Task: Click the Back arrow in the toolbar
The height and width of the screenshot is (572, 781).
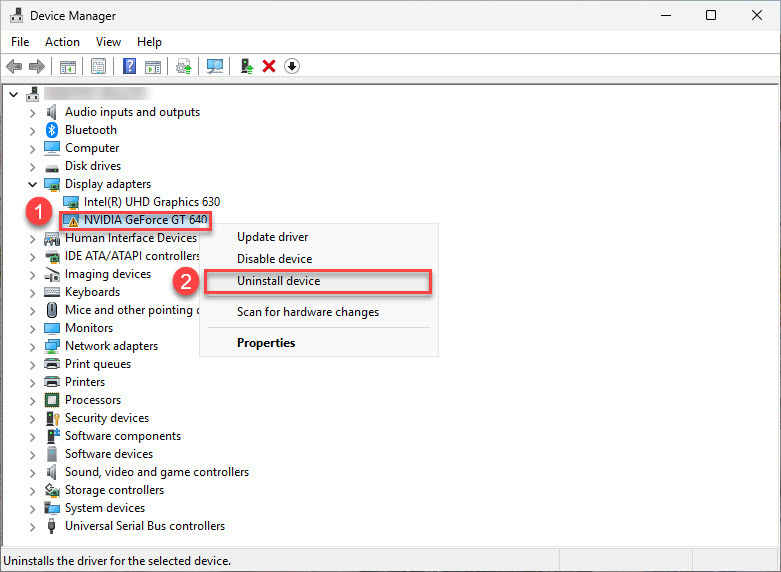Action: 14,67
